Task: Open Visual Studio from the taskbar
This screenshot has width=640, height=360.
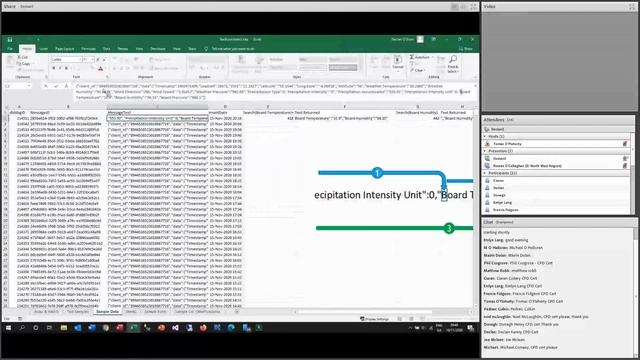Action: tap(175, 327)
